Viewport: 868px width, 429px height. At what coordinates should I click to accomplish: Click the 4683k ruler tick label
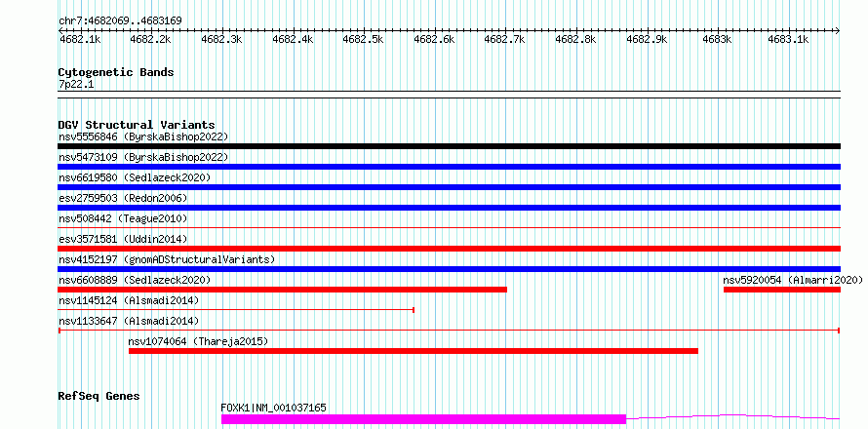click(717, 39)
